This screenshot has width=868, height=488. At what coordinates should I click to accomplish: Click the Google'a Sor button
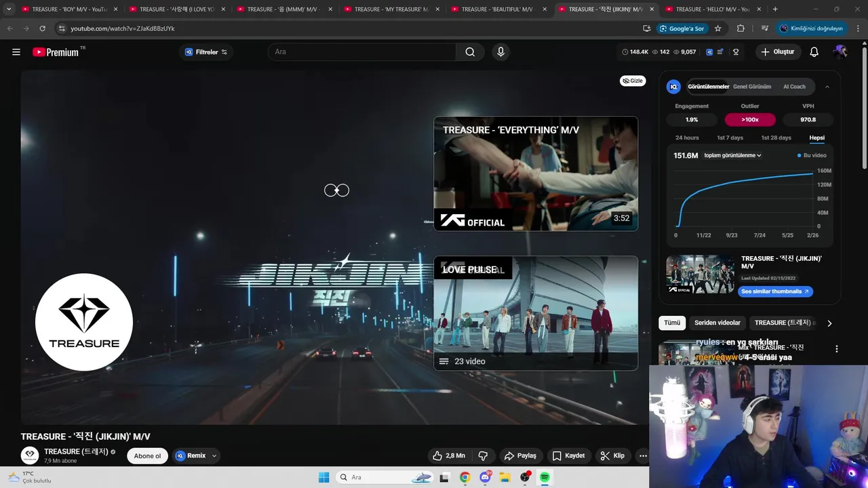click(682, 28)
